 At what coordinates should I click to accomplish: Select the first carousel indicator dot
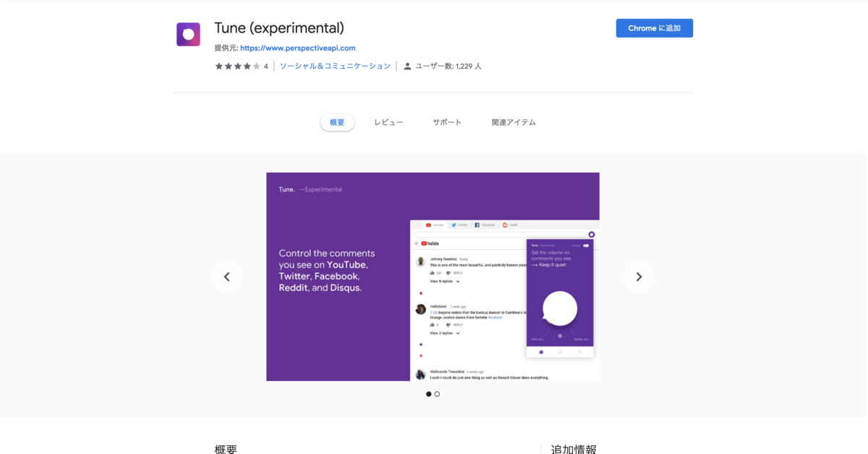[428, 394]
